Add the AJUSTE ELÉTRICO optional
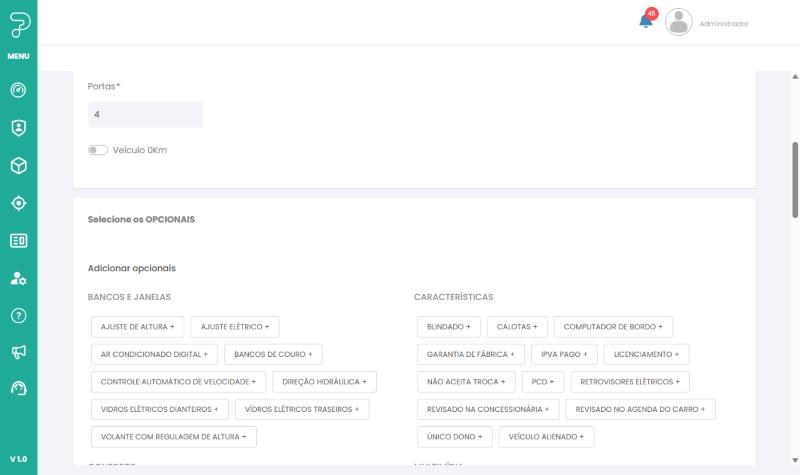The width and height of the screenshot is (800, 475). pyautogui.click(x=235, y=327)
